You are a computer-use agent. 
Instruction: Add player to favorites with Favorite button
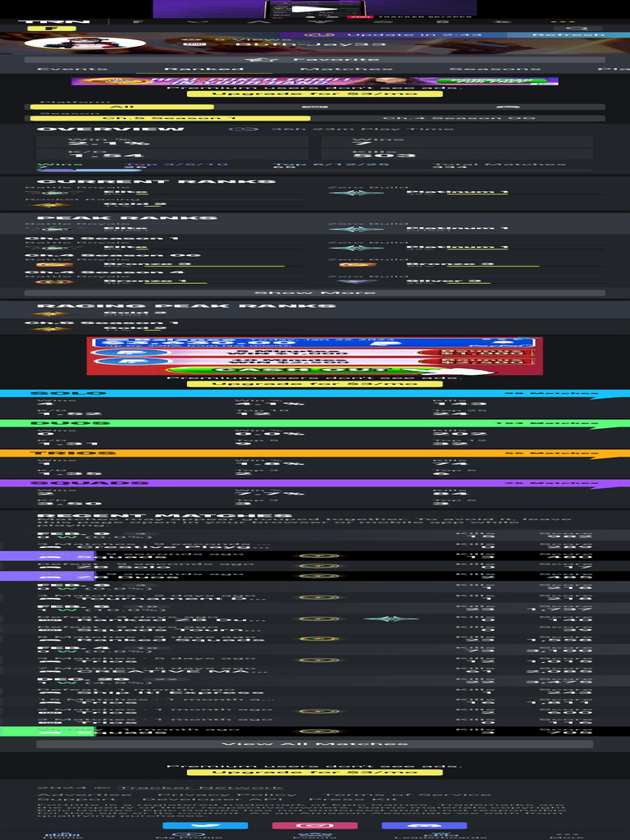click(315, 59)
